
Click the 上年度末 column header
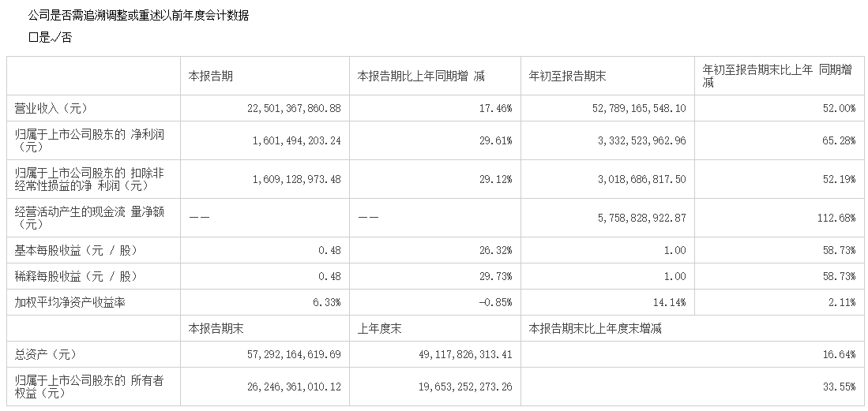(x=380, y=329)
